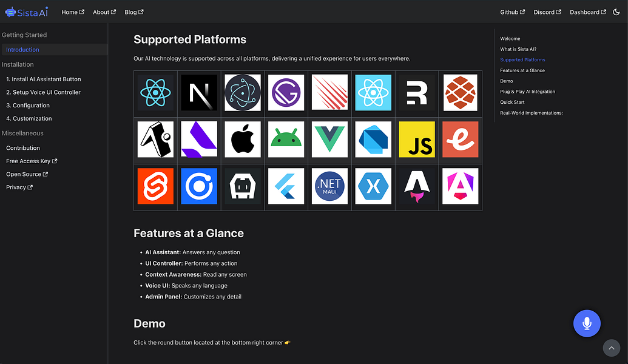The width and height of the screenshot is (628, 364).
Task: Click the Miscellaneous sidebar heading
Action: click(22, 133)
